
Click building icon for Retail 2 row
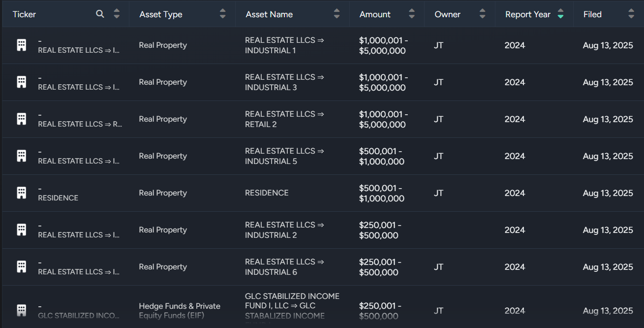pos(22,119)
